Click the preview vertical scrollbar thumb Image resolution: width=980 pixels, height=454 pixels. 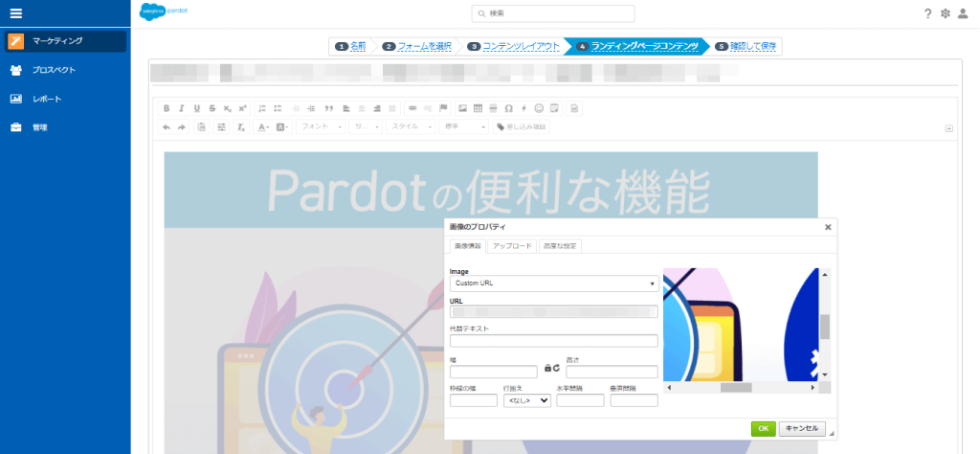coord(825,327)
